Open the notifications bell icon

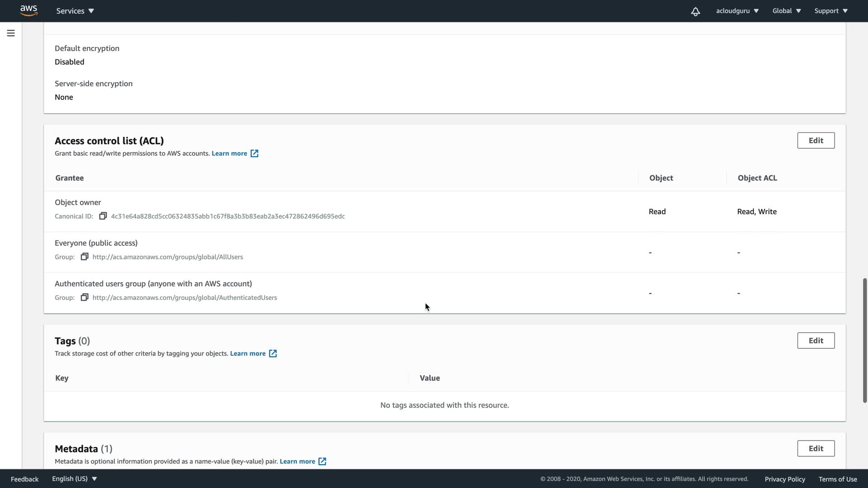(x=695, y=11)
